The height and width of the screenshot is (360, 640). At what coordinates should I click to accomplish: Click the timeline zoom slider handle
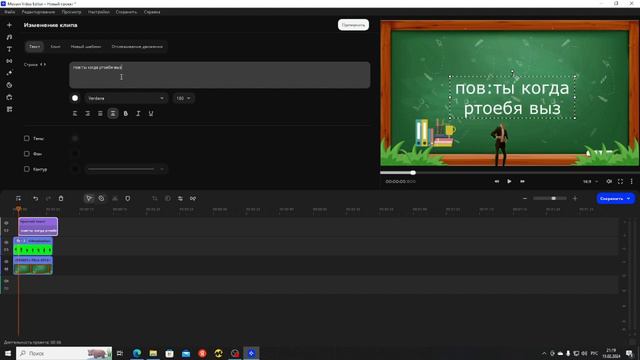point(554,198)
